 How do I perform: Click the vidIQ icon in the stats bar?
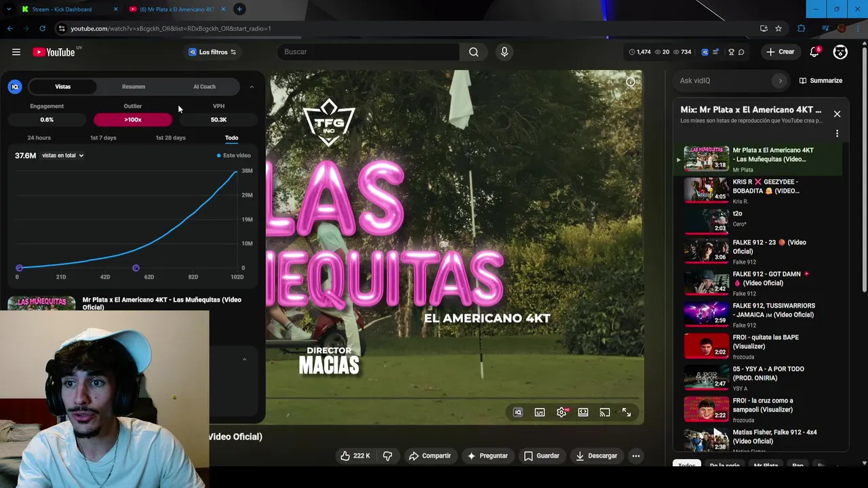[705, 52]
